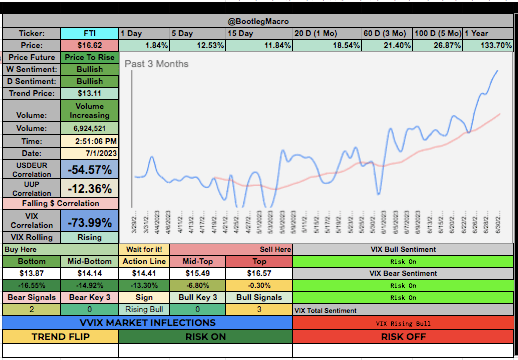This screenshot has height=360, width=518.
Task: Click the Action Line header cell
Action: coord(144,261)
